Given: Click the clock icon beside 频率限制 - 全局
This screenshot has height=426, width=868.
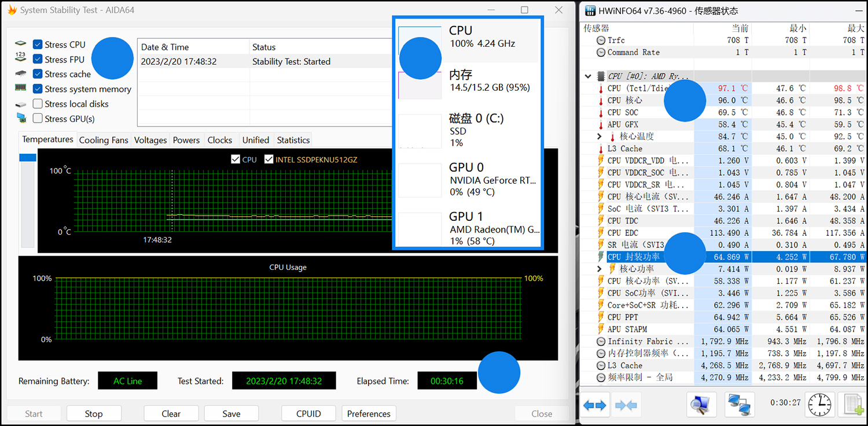Looking at the screenshot, I should click(601, 377).
